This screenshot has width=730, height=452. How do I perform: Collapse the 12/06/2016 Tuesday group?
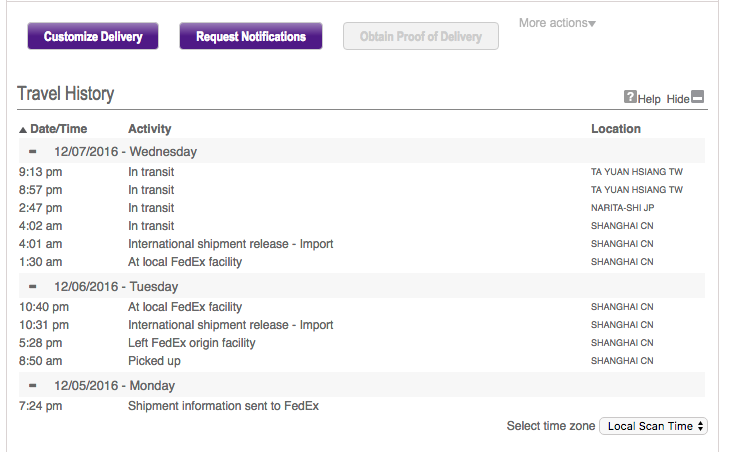(x=32, y=287)
